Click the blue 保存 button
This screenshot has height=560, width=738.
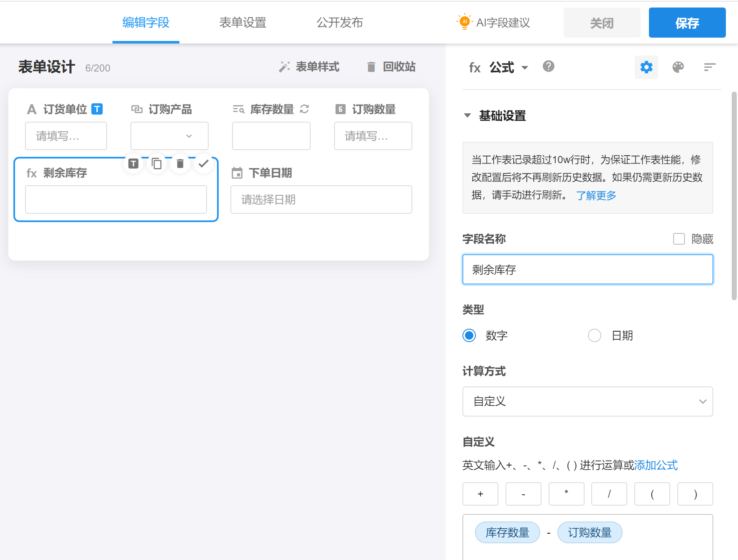[687, 23]
